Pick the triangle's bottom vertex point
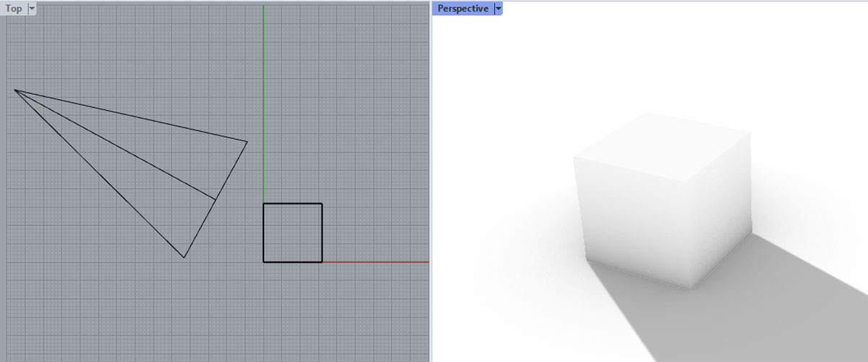 pyautogui.click(x=184, y=257)
